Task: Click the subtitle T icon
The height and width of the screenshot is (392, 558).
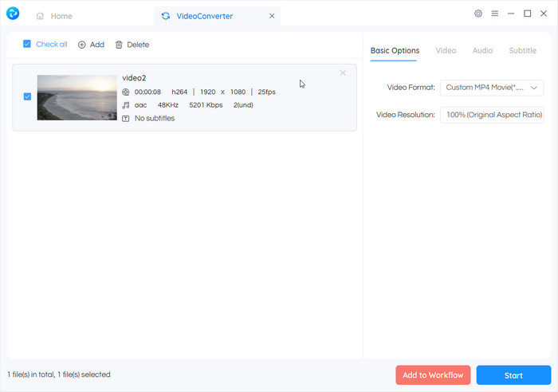Action: coord(126,119)
